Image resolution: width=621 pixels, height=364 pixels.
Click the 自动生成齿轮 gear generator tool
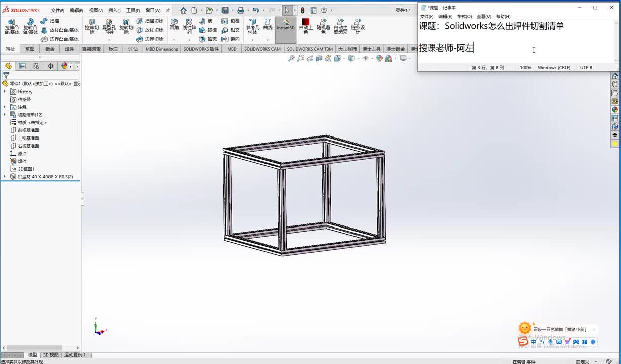(340, 27)
